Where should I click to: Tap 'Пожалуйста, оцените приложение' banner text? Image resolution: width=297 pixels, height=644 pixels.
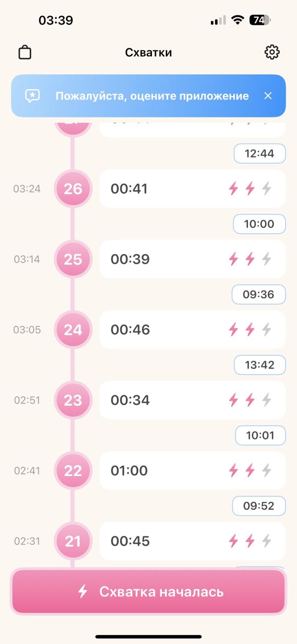coord(152,96)
